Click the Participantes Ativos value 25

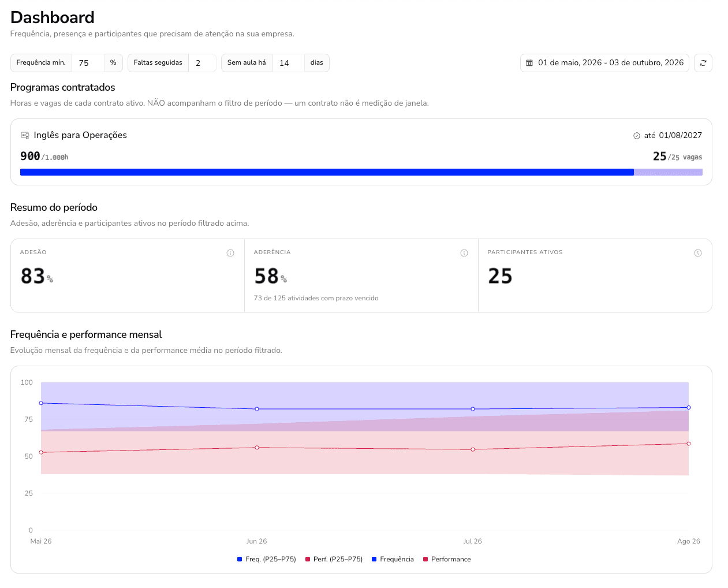[x=500, y=277]
